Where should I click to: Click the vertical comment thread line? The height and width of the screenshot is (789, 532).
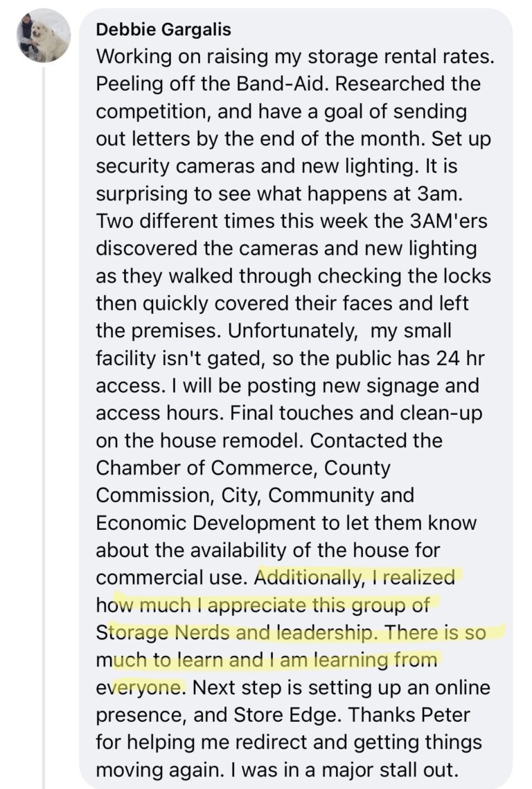44,416
